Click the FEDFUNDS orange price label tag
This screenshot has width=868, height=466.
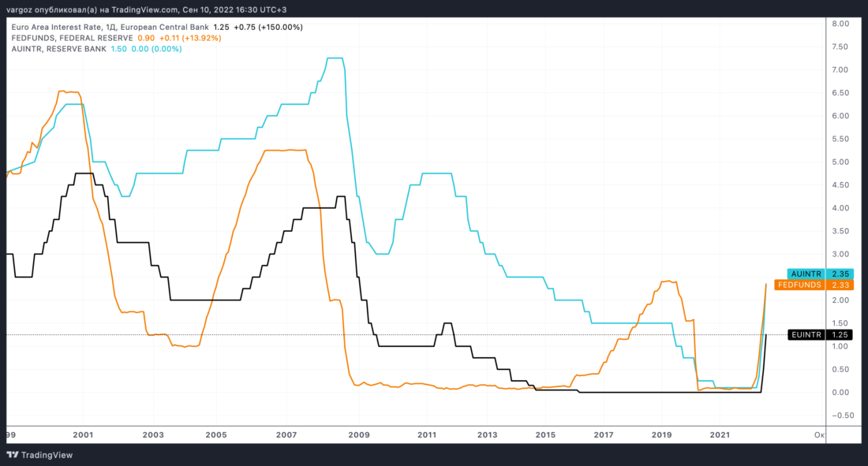click(x=800, y=285)
